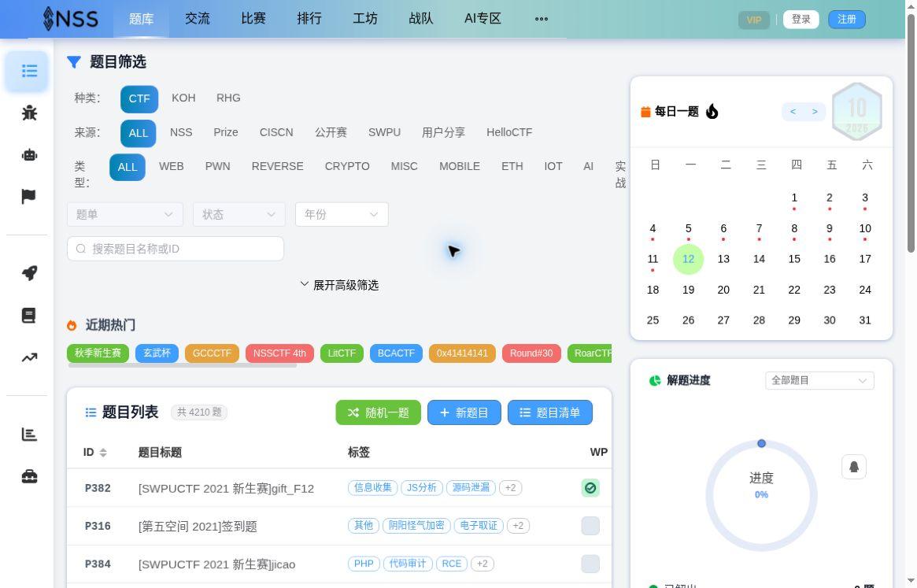Viewport: 917px width, 588px height.
Task: Open the rocket icon in sidebar
Action: (x=29, y=272)
